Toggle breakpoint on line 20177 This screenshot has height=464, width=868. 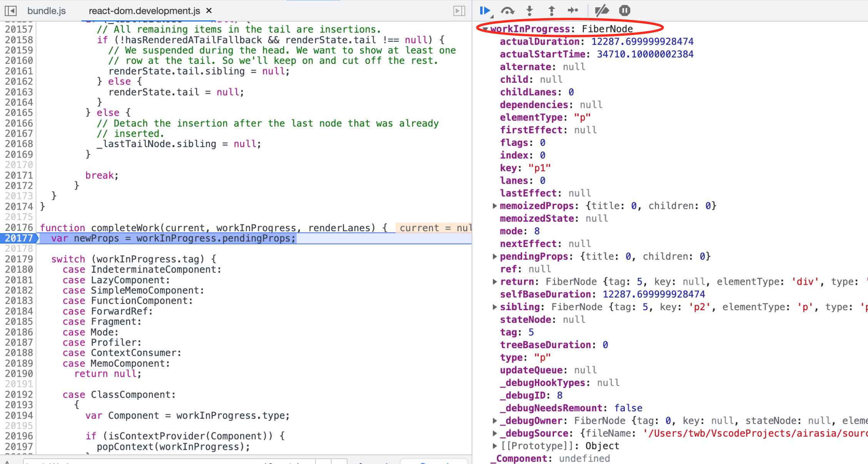18,238
